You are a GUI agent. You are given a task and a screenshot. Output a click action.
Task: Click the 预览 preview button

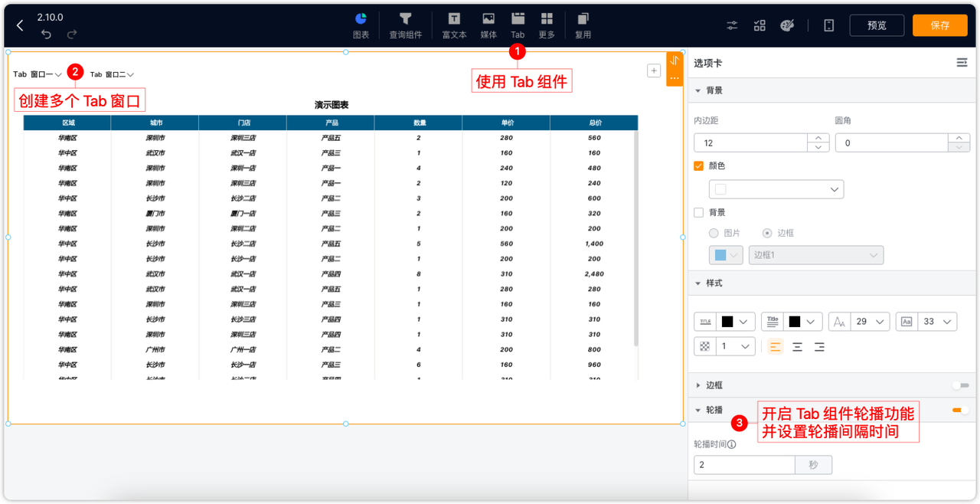pos(876,25)
